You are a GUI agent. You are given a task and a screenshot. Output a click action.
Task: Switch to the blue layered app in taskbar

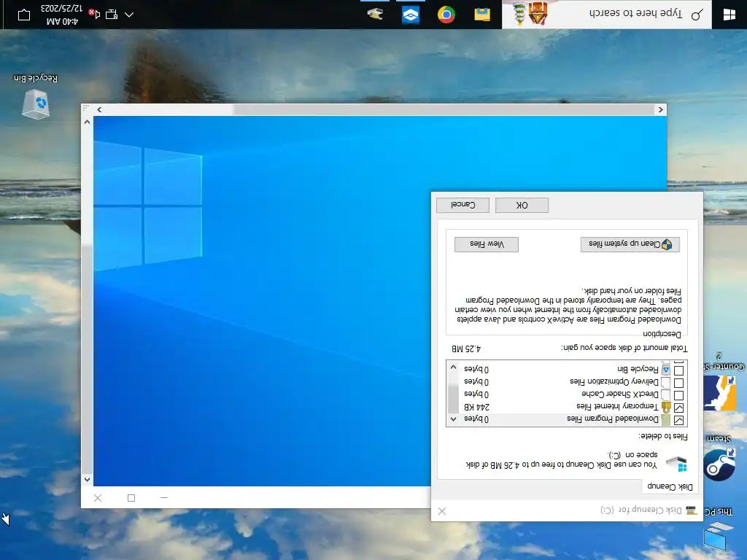(410, 15)
